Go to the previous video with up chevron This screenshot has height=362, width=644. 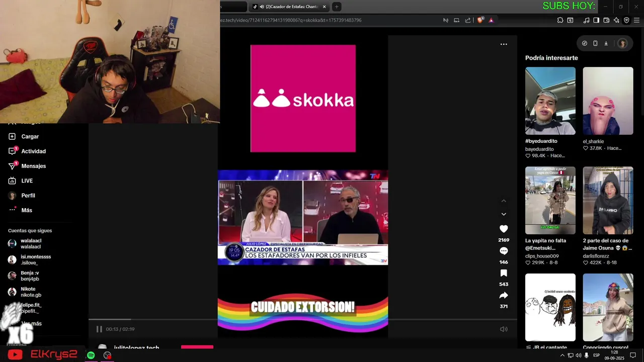pyautogui.click(x=504, y=201)
